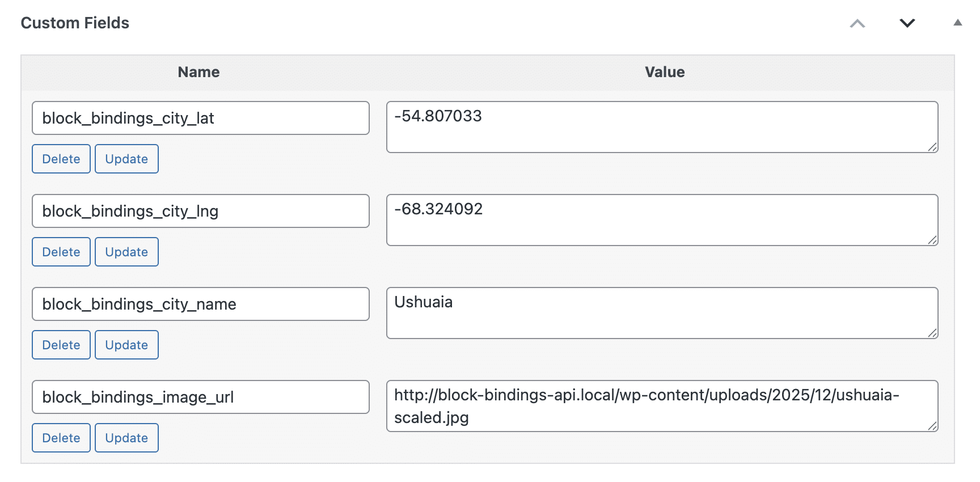The width and height of the screenshot is (980, 482).
Task: Click the block_bindings_image_url name field
Action: pyautogui.click(x=201, y=398)
